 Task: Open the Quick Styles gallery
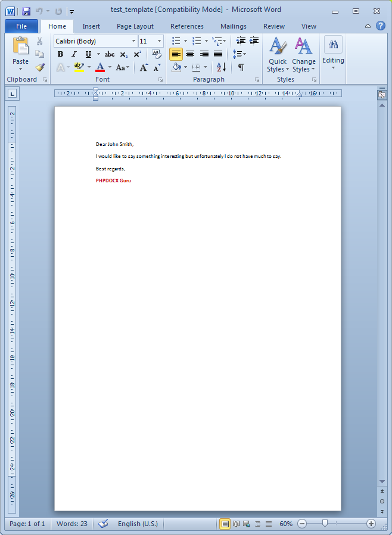click(278, 55)
